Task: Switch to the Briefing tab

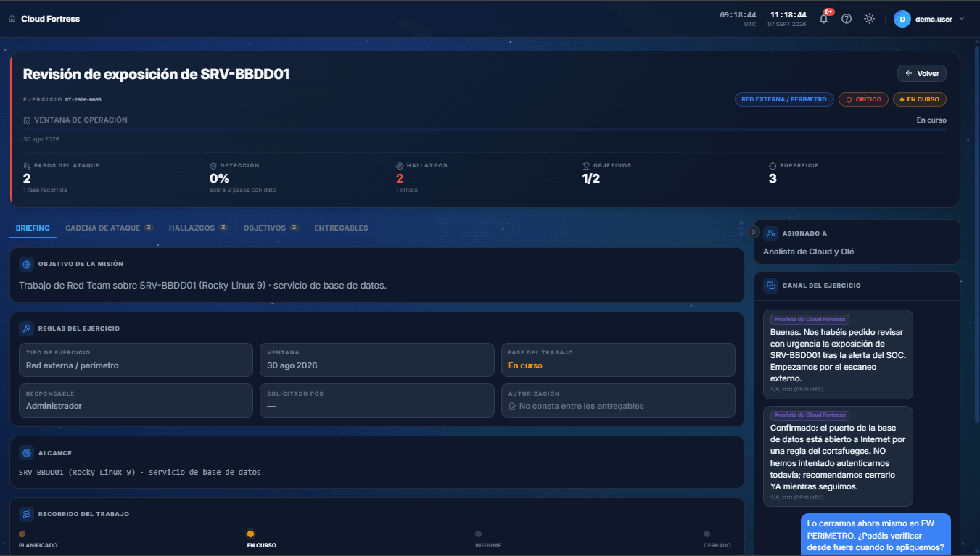Action: coord(33,228)
